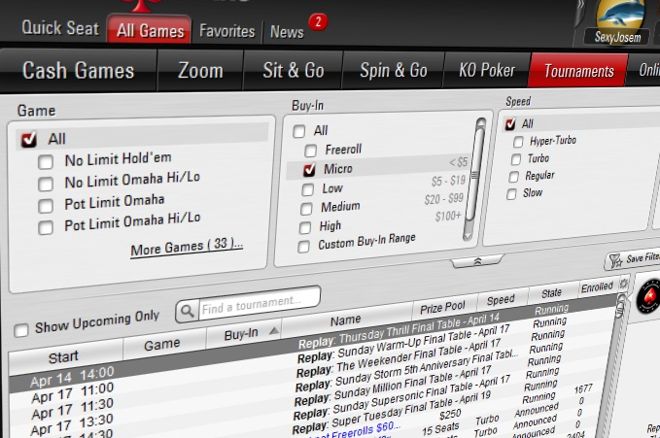Screen dimensions: 660x438
Task: Open SexyJosem dolphin avatar profile
Action: click(618, 15)
